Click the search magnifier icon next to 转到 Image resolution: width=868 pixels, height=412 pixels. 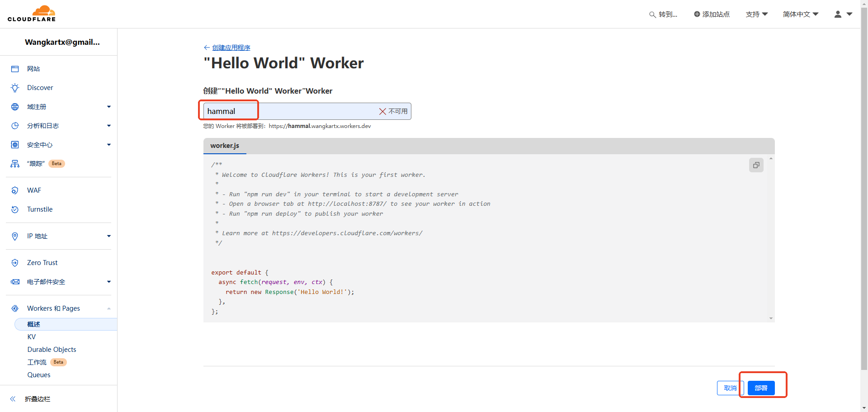click(652, 14)
